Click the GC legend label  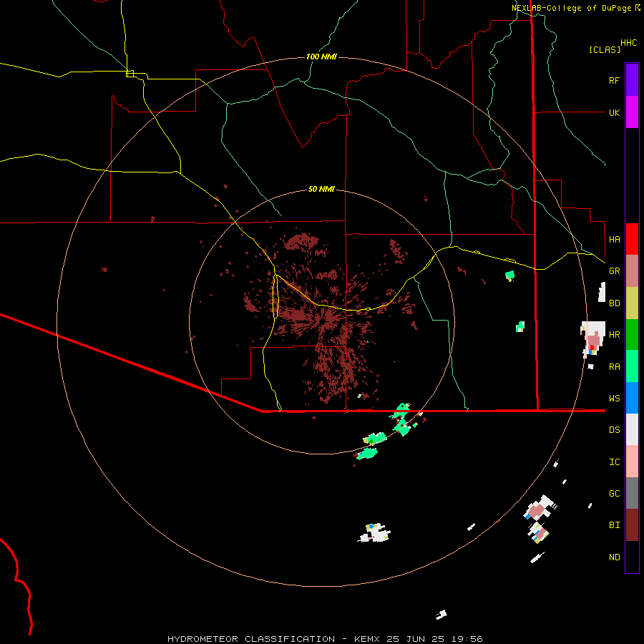[x=614, y=494]
